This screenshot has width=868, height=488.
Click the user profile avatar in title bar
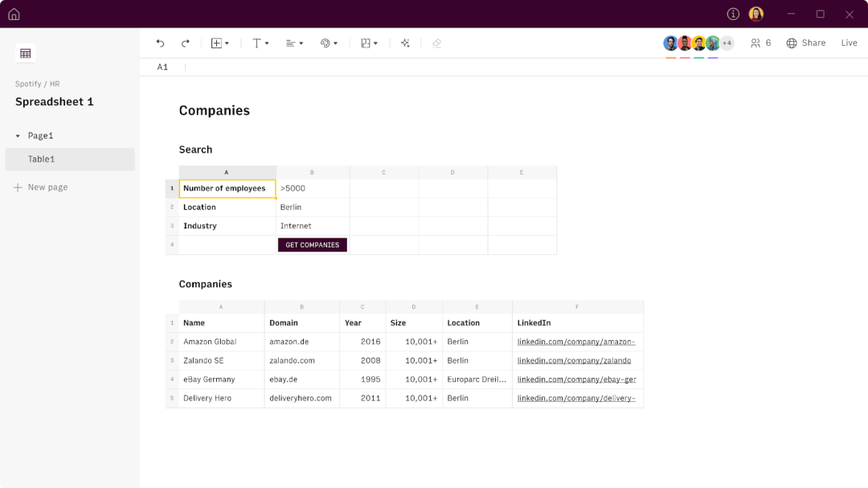[755, 14]
